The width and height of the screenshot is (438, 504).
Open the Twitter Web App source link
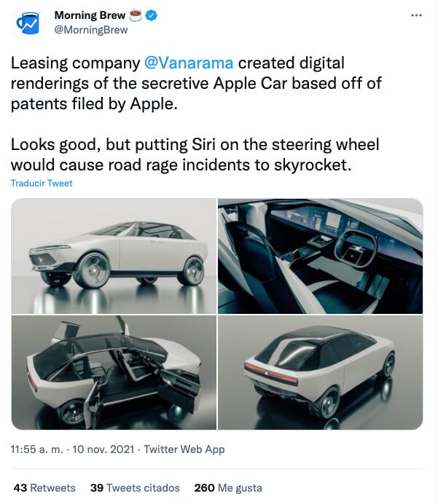point(184,449)
